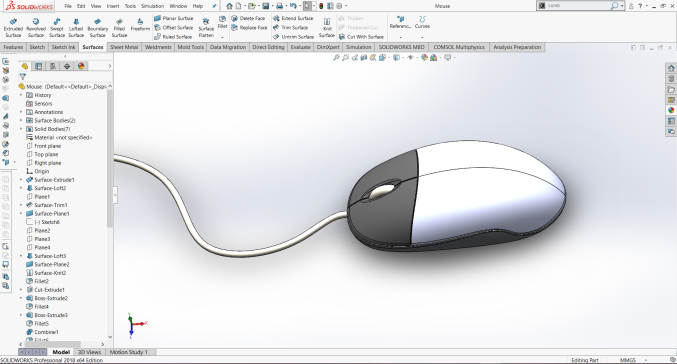The width and height of the screenshot is (677, 364).
Task: Select the Trim Surface command
Action: 291,27
